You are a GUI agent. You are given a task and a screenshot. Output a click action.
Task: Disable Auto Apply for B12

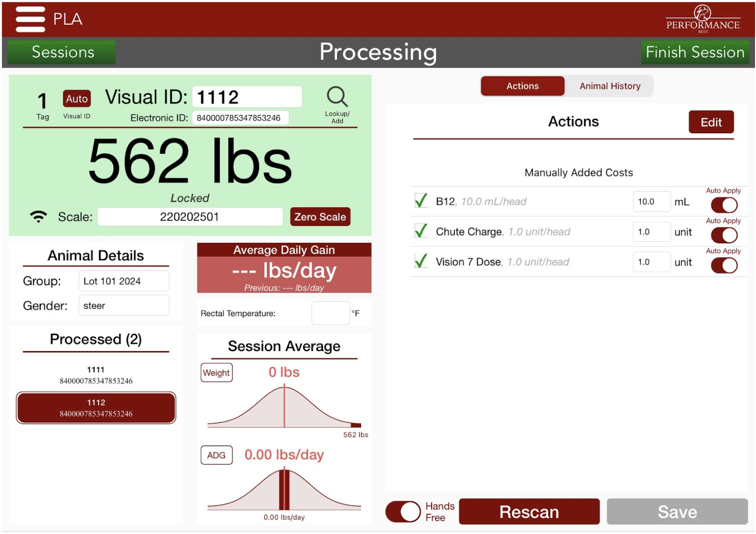pos(724,205)
